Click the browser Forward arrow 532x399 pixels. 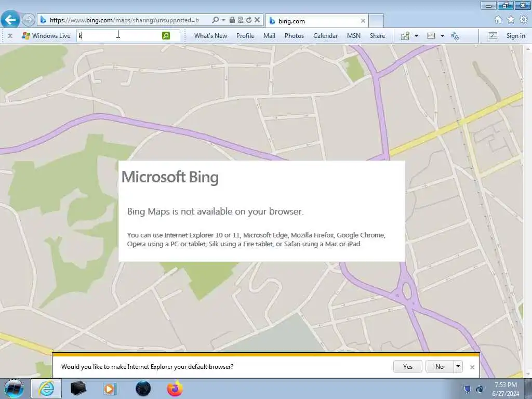click(x=29, y=20)
